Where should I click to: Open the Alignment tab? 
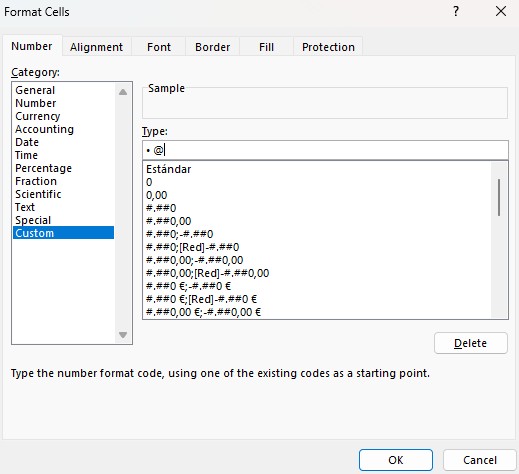point(96,47)
